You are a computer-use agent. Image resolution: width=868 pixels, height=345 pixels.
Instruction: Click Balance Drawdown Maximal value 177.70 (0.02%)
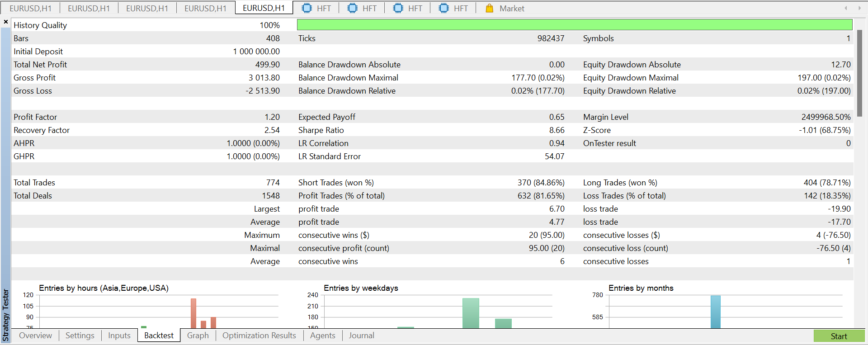(x=538, y=78)
